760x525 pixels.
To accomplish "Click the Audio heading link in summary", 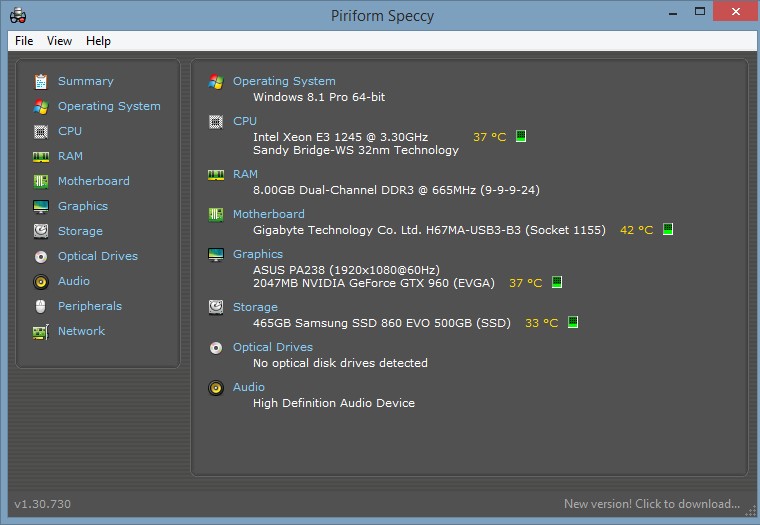I will coord(249,387).
